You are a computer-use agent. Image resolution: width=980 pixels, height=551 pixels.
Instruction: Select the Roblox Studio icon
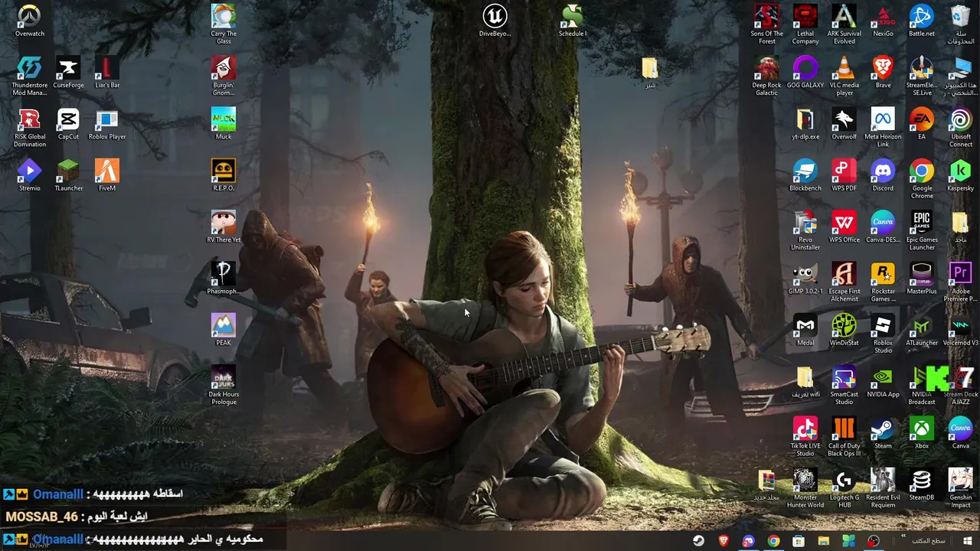click(883, 334)
